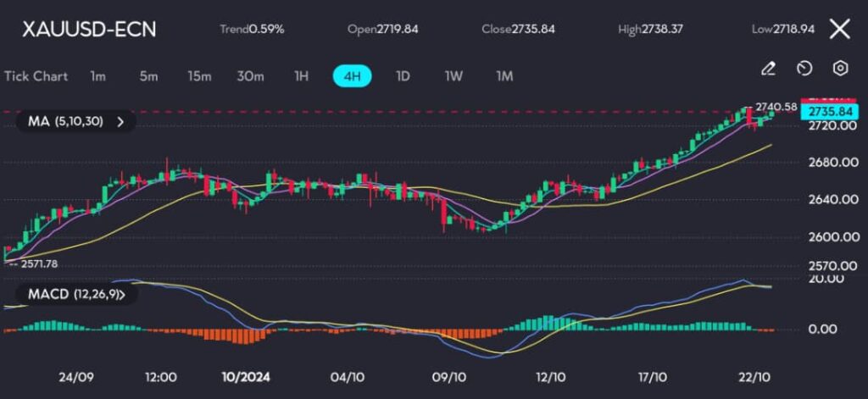Select the 1m timeframe
Image resolution: width=868 pixels, height=399 pixels.
98,76
